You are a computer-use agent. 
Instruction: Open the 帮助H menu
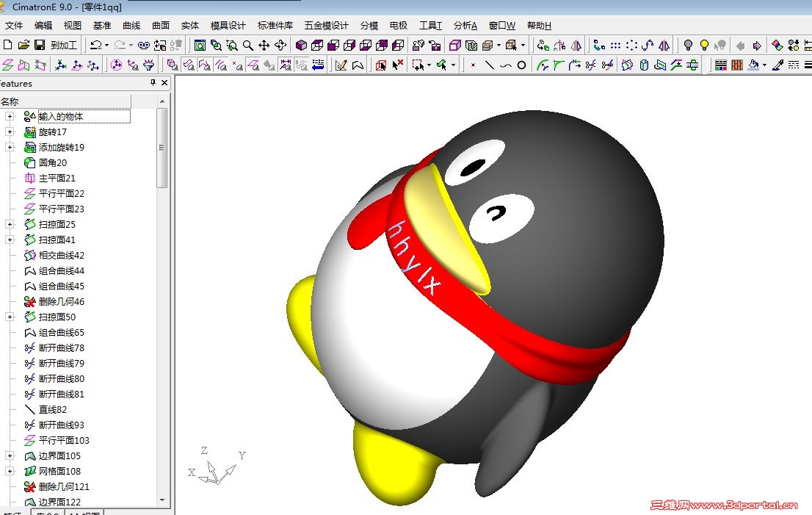[539, 26]
